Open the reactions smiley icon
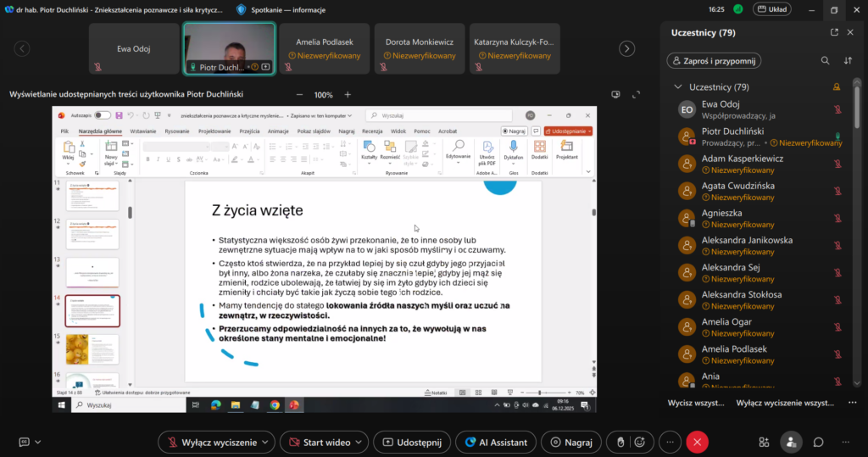This screenshot has width=868, height=457. [x=638, y=442]
